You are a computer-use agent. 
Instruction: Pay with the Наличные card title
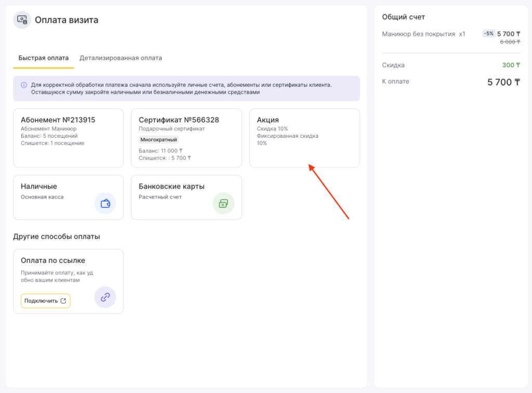pos(39,186)
